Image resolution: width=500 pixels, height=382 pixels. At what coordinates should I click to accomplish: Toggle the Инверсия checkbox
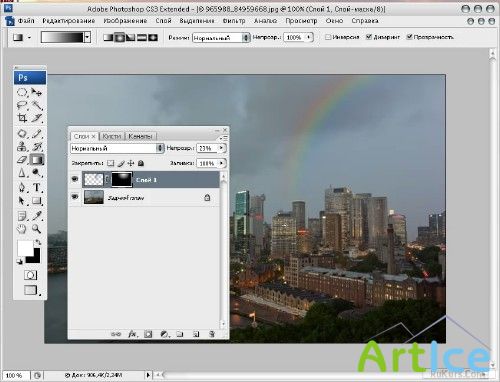[328, 37]
